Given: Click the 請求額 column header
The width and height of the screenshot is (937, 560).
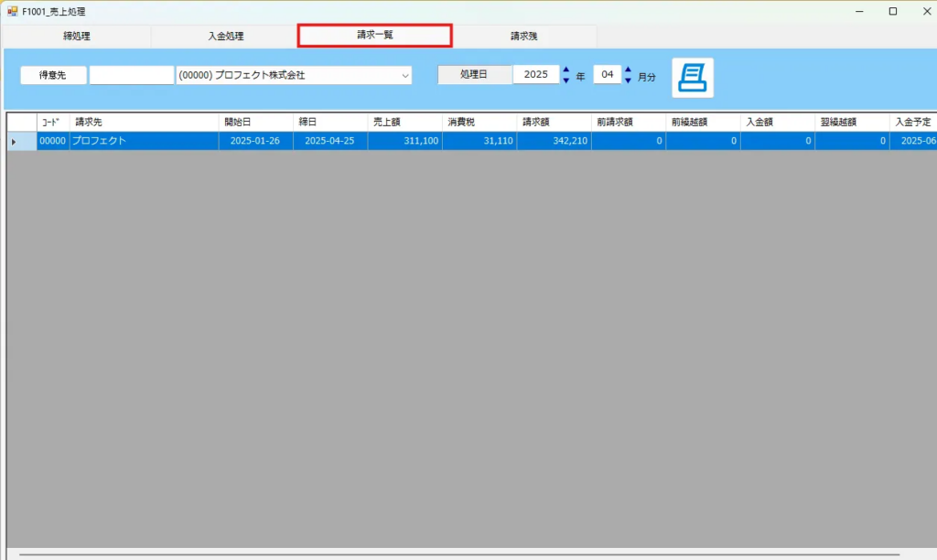Looking at the screenshot, I should point(554,122).
